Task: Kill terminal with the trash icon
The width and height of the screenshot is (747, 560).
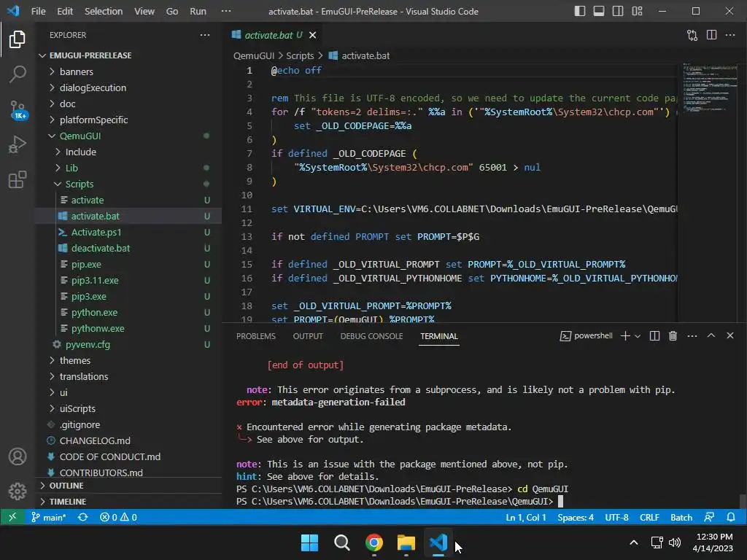Action: click(673, 335)
